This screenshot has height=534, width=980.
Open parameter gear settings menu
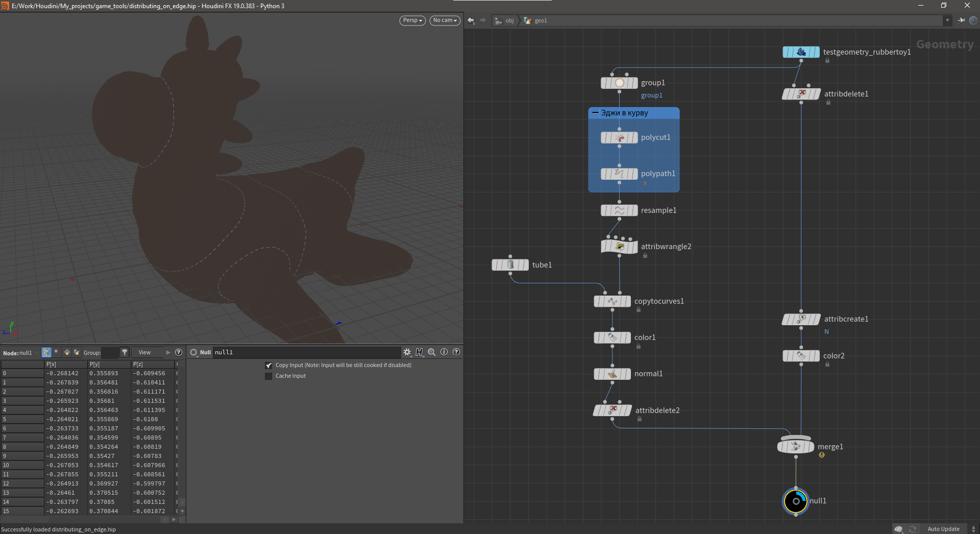tap(407, 352)
